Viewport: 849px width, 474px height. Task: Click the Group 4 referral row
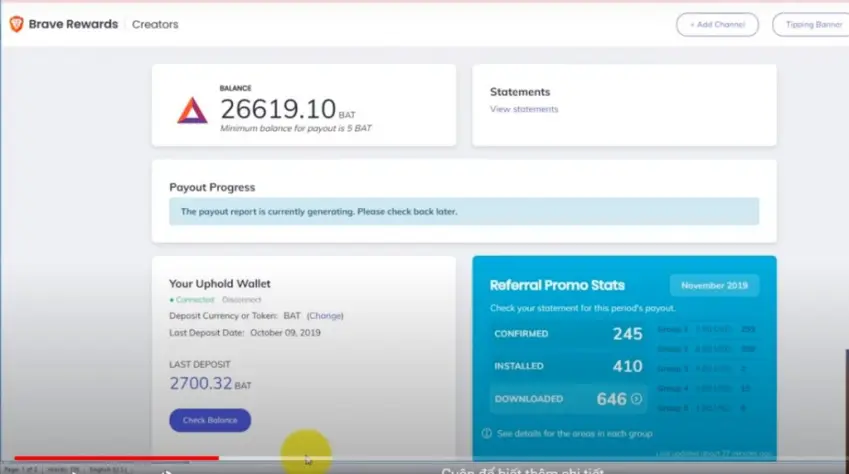tap(704, 388)
